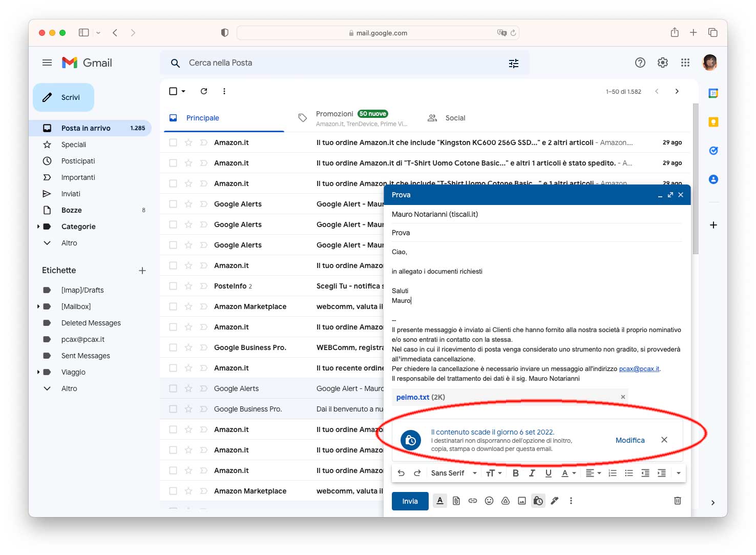Show more formatting options dropdown
The width and height of the screenshot is (756, 555).
click(679, 473)
